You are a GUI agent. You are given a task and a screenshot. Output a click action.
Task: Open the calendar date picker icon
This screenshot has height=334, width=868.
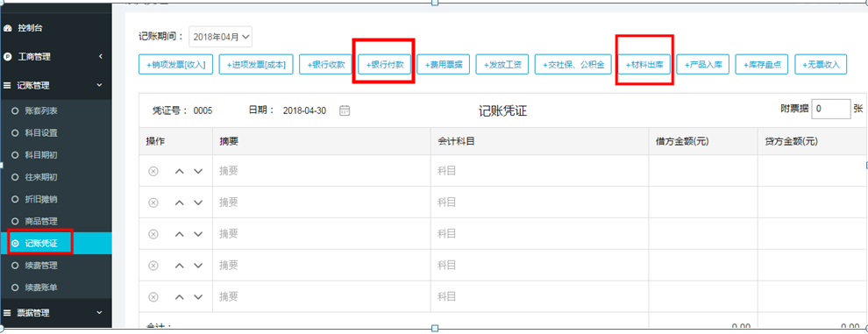pyautogui.click(x=345, y=110)
